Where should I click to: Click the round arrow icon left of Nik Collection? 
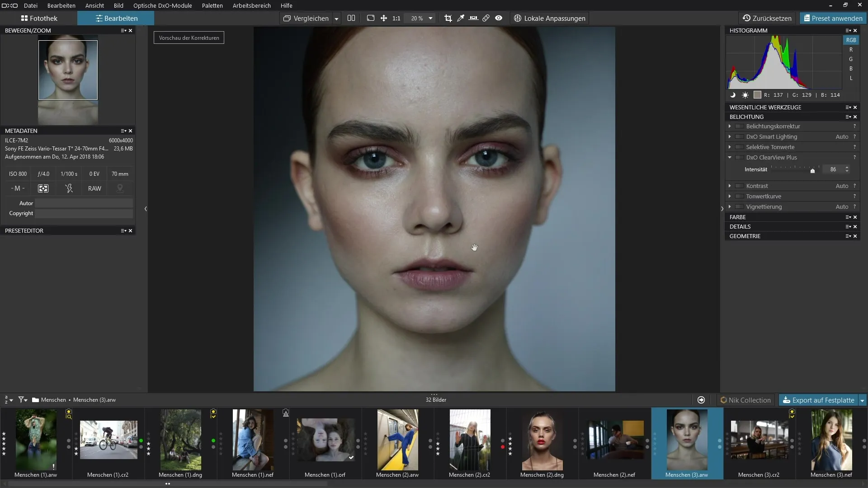(x=701, y=400)
